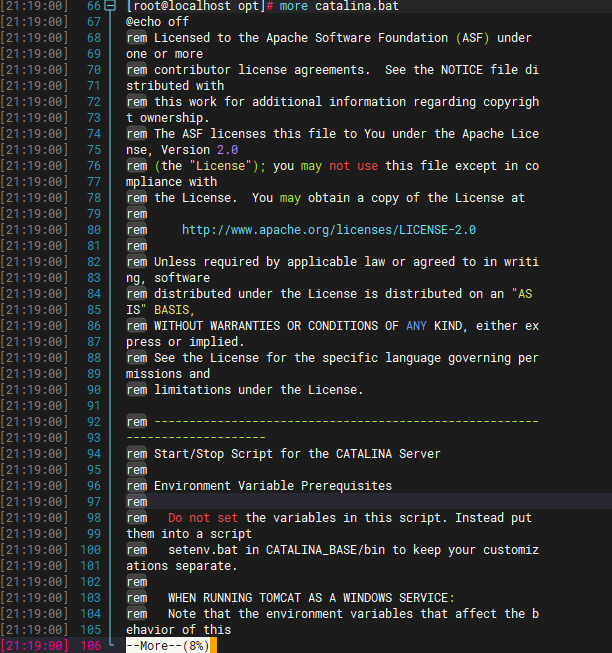Viewport: 612px width, 653px height.
Task: Click the purple '2.0' version number
Action: 227,150
